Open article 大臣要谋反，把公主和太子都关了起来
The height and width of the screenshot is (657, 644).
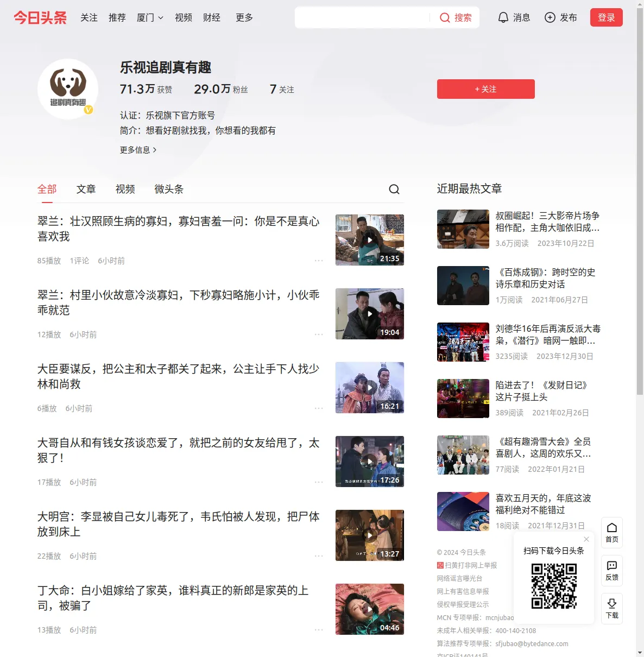pyautogui.click(x=179, y=376)
